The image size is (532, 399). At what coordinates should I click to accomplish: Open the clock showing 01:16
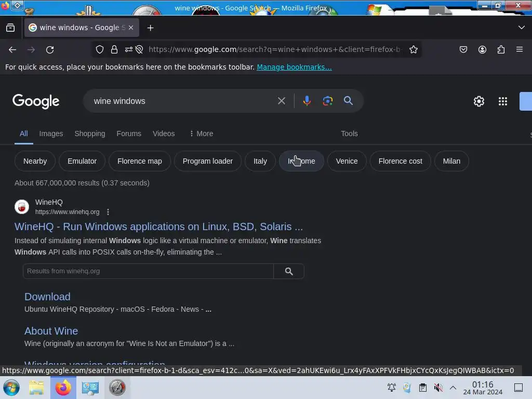pos(483,388)
